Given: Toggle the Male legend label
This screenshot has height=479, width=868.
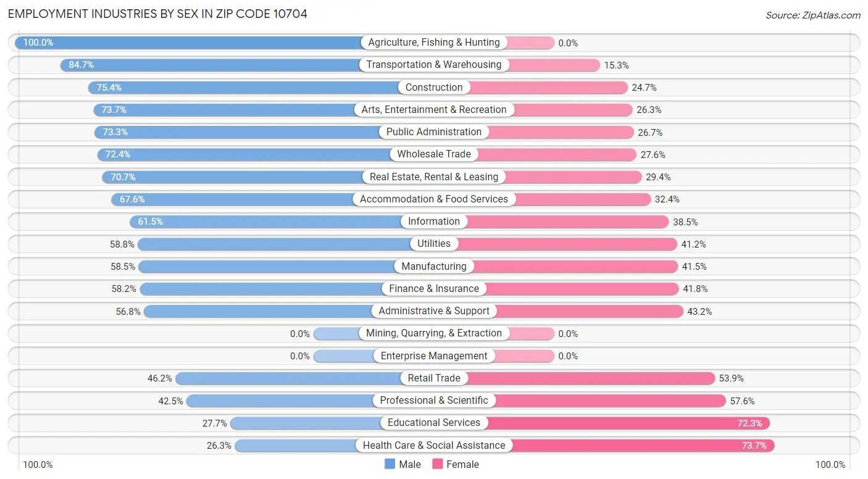Looking at the screenshot, I should tap(410, 464).
